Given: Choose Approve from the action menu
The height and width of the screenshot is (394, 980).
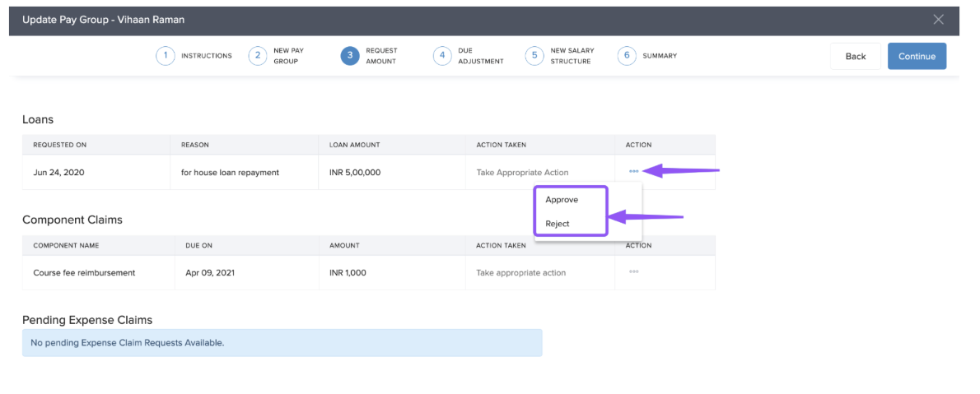Looking at the screenshot, I should pyautogui.click(x=562, y=200).
